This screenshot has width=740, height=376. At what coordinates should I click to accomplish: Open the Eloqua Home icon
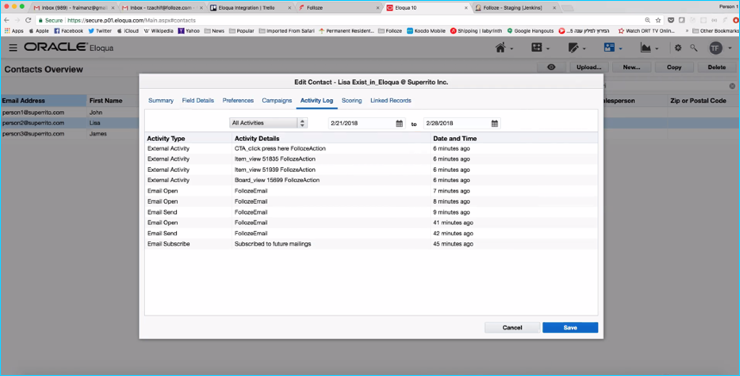[500, 48]
